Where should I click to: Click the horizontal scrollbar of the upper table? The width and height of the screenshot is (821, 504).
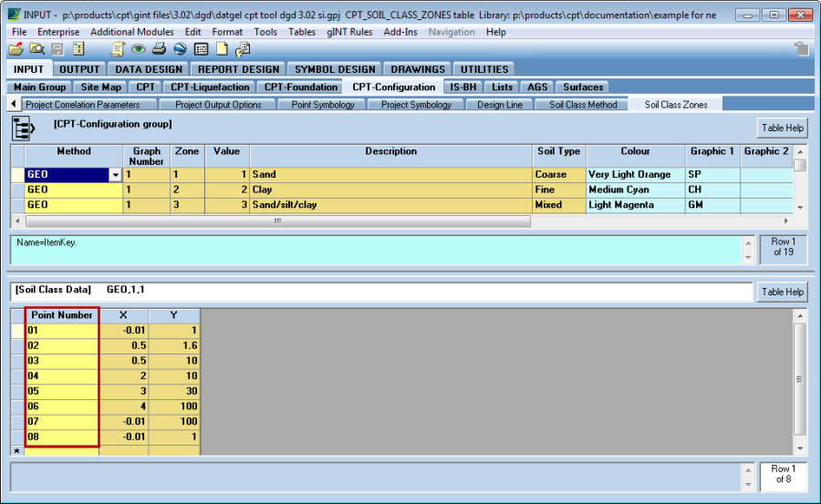pyautogui.click(x=274, y=221)
